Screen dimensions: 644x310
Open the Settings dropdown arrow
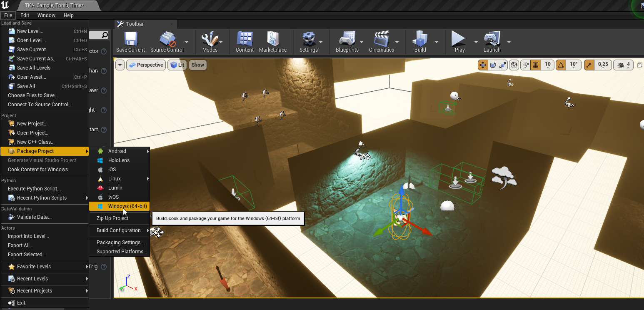[x=321, y=42]
